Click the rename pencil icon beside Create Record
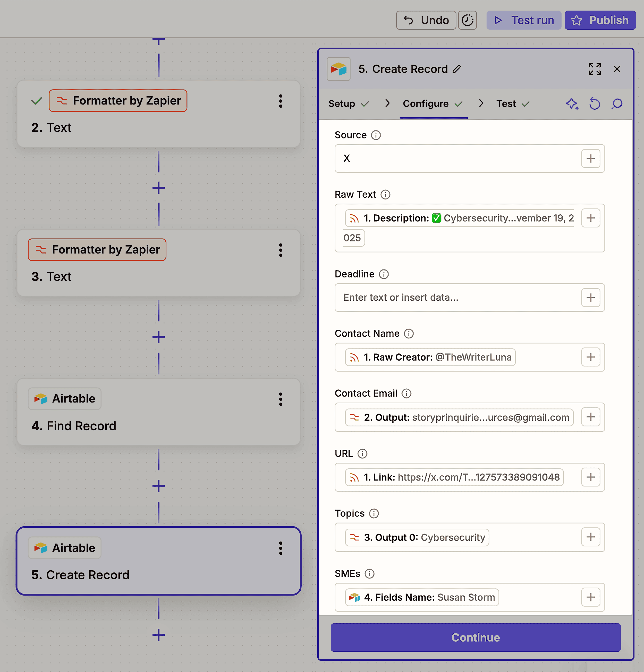Image resolution: width=644 pixels, height=672 pixels. click(x=457, y=69)
